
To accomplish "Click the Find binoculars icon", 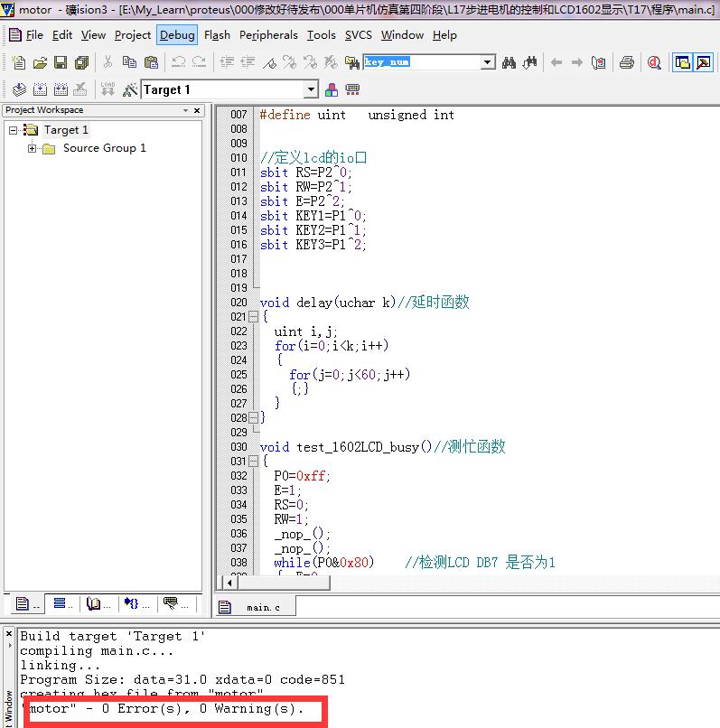I will (x=510, y=62).
